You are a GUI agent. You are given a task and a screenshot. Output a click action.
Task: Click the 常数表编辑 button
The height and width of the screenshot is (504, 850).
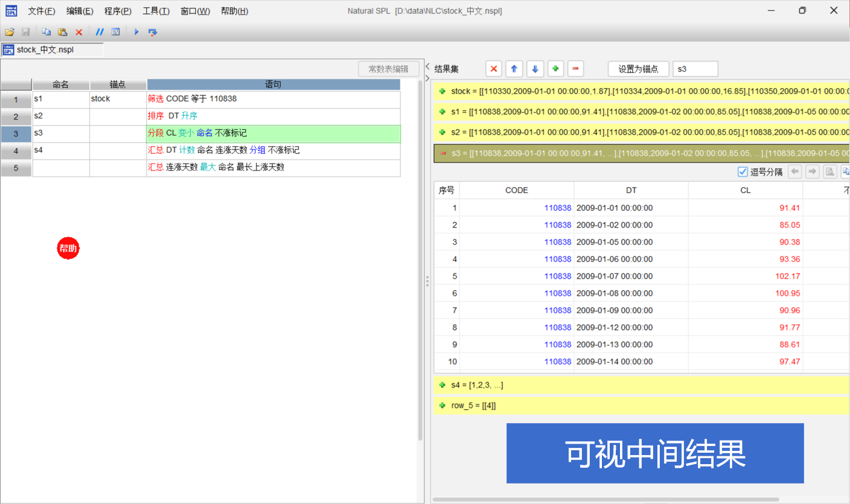[388, 69]
